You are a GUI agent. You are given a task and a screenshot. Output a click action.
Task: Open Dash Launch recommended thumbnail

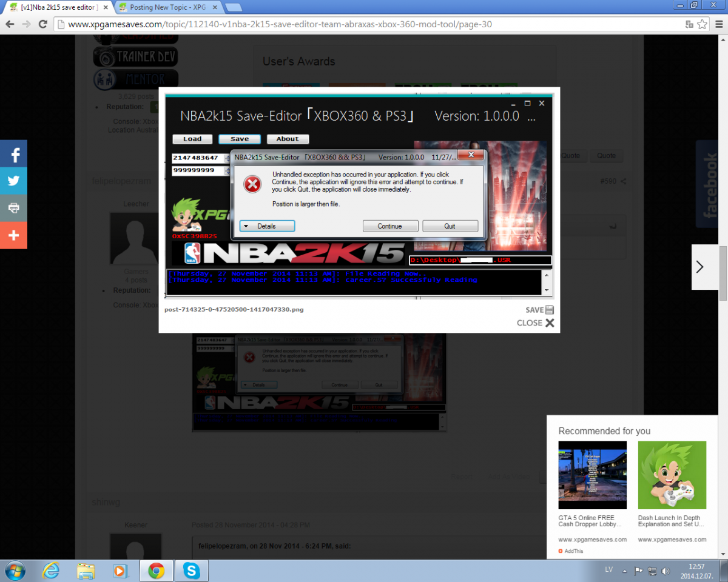[672, 475]
